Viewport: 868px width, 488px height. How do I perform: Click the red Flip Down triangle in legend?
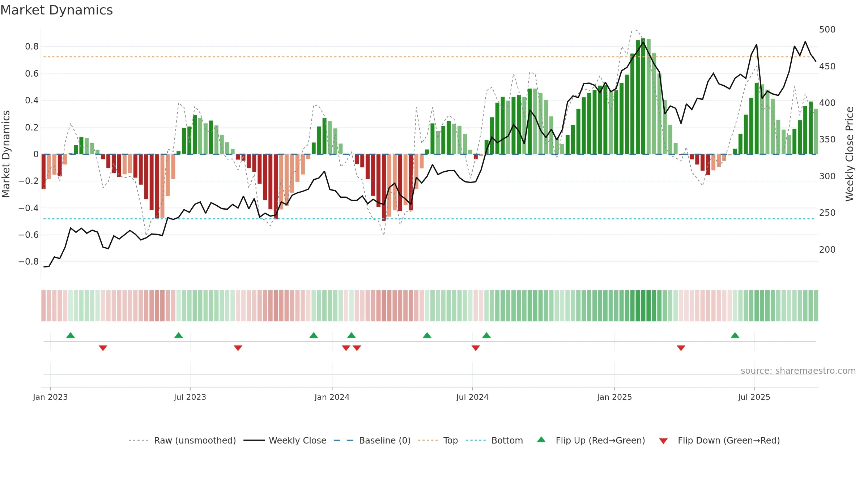point(663,441)
